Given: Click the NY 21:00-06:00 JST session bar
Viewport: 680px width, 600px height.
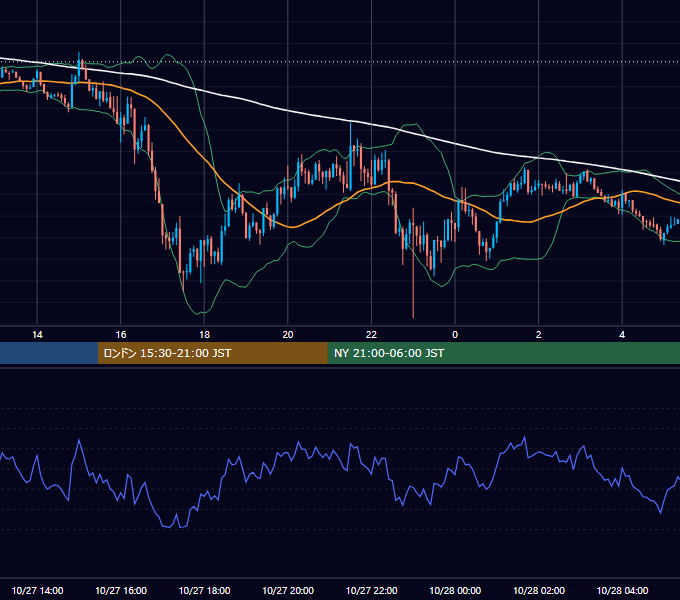Looking at the screenshot, I should tap(503, 353).
